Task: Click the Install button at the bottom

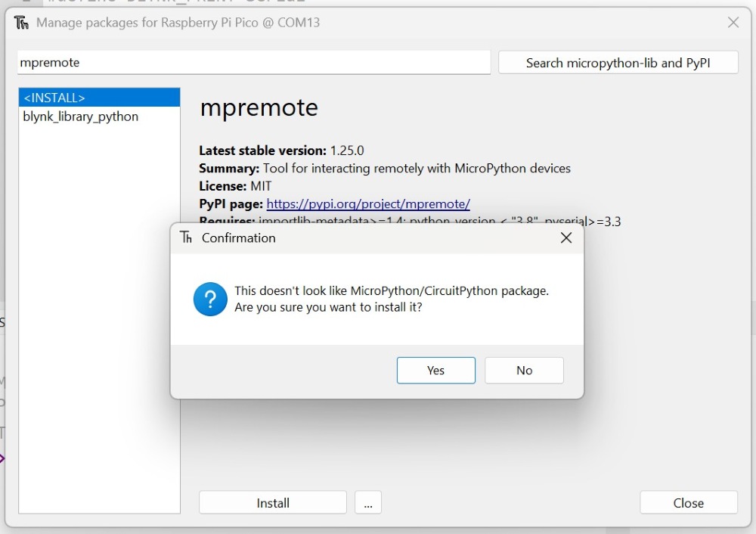Action: (x=273, y=503)
